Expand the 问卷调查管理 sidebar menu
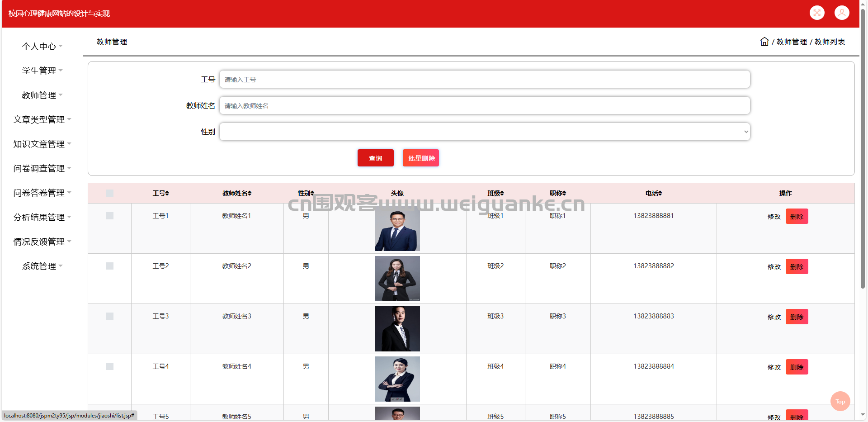The width and height of the screenshot is (868, 422). coord(42,168)
